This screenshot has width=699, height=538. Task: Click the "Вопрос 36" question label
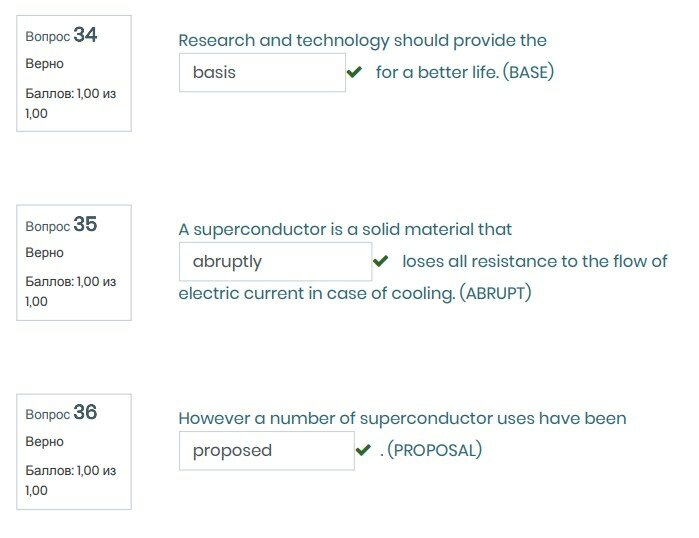62,413
